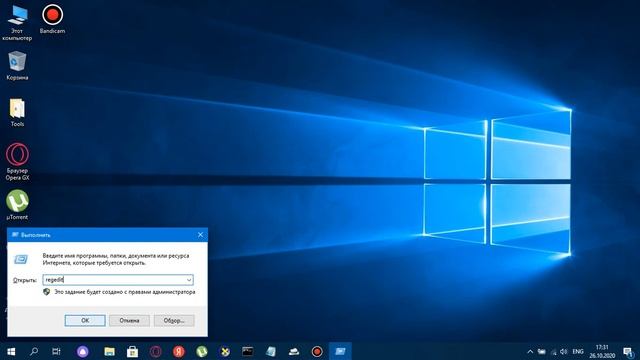
Task: Open the yellow-cross taskbar app icon
Action: coord(225,351)
